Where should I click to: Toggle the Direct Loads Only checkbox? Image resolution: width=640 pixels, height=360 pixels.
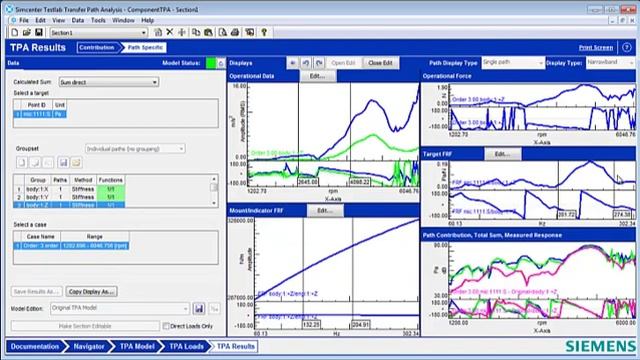click(166, 326)
